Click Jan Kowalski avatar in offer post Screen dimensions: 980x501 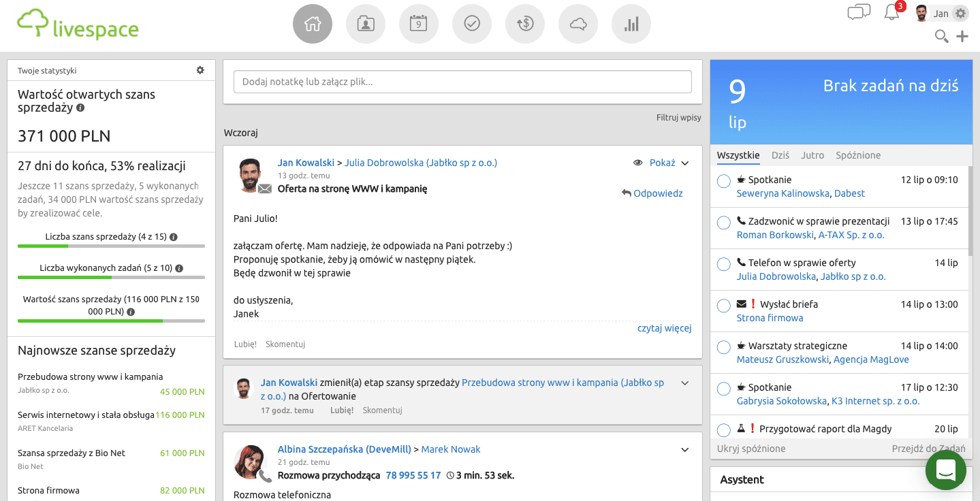(251, 174)
